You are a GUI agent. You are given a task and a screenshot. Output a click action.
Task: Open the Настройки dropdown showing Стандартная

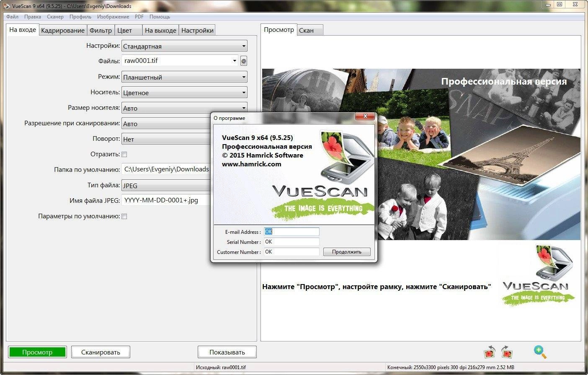(184, 46)
